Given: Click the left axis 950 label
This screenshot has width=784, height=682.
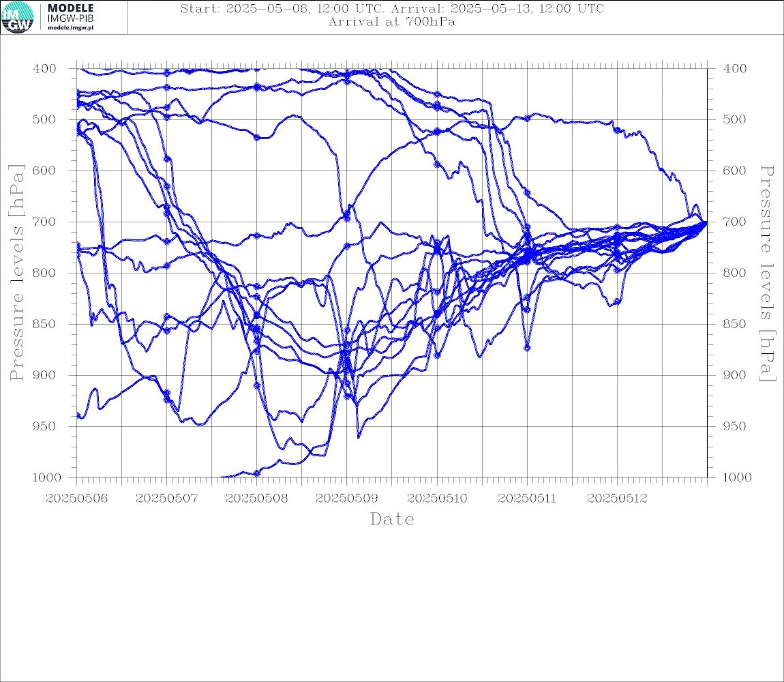Looking at the screenshot, I should [44, 426].
